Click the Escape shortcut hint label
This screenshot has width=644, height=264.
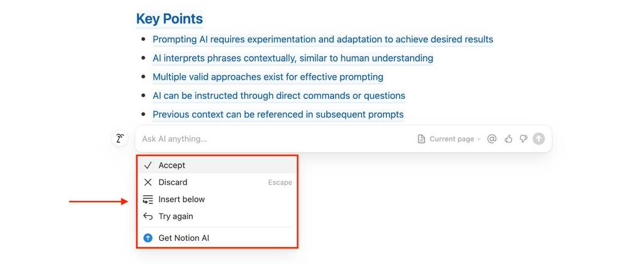pos(280,182)
